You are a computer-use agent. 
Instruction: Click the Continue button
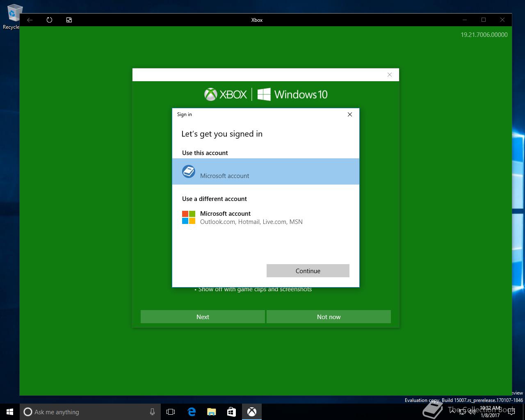308,271
